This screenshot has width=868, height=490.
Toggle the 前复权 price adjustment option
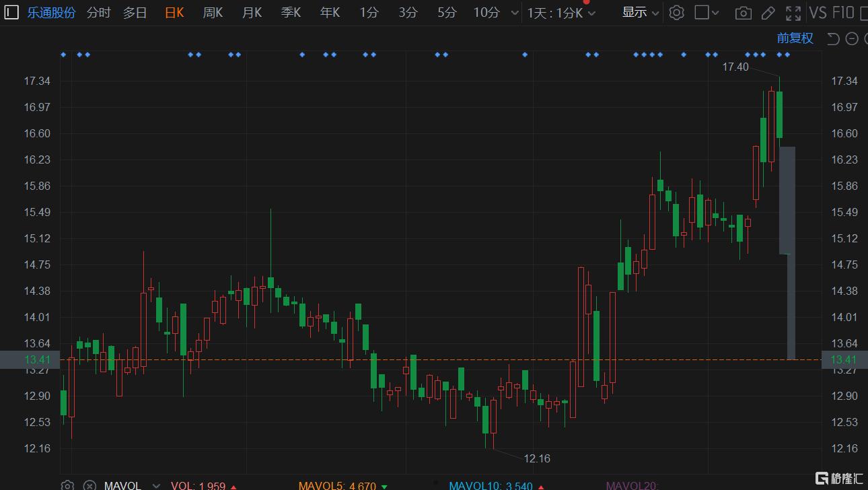(795, 38)
